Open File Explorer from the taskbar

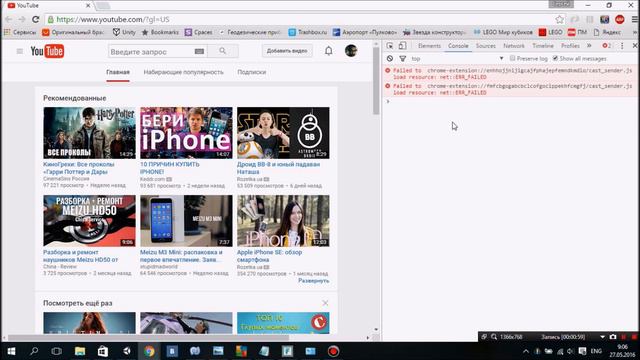click(x=80, y=351)
